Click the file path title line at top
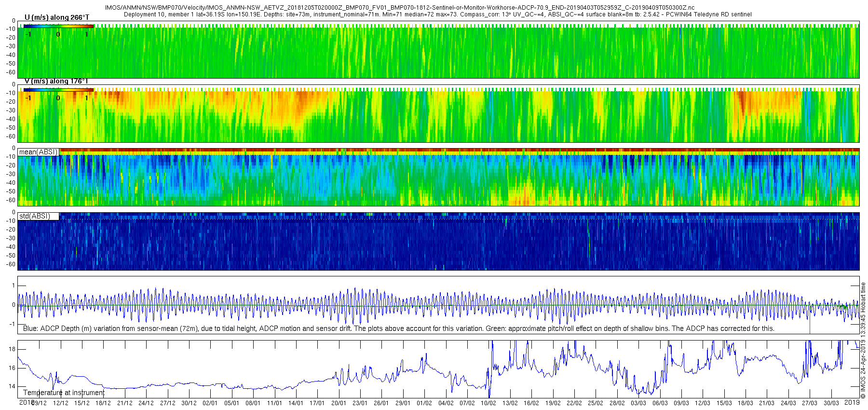Viewport: 868px width, 410px height. [400, 8]
